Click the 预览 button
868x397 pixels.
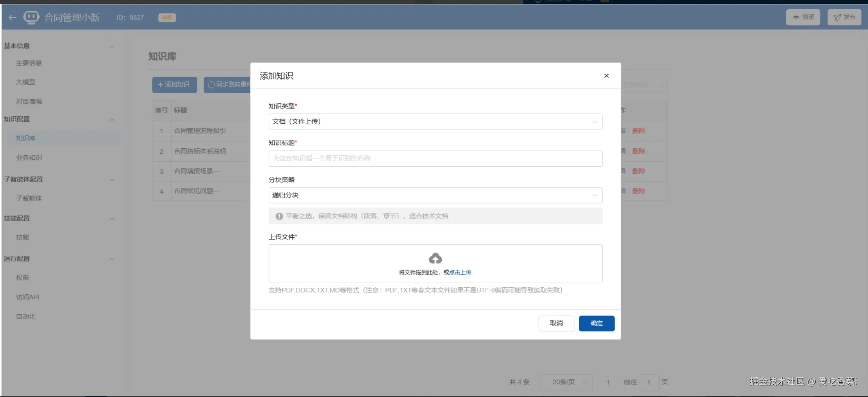pos(803,17)
